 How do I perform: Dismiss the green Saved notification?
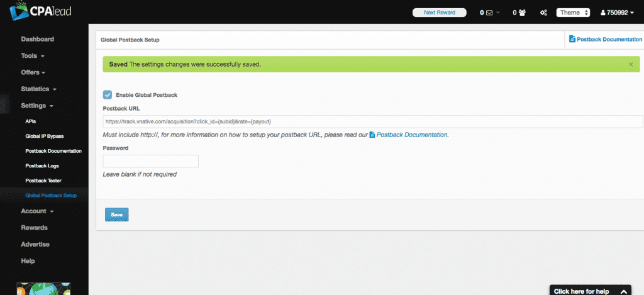(x=631, y=64)
